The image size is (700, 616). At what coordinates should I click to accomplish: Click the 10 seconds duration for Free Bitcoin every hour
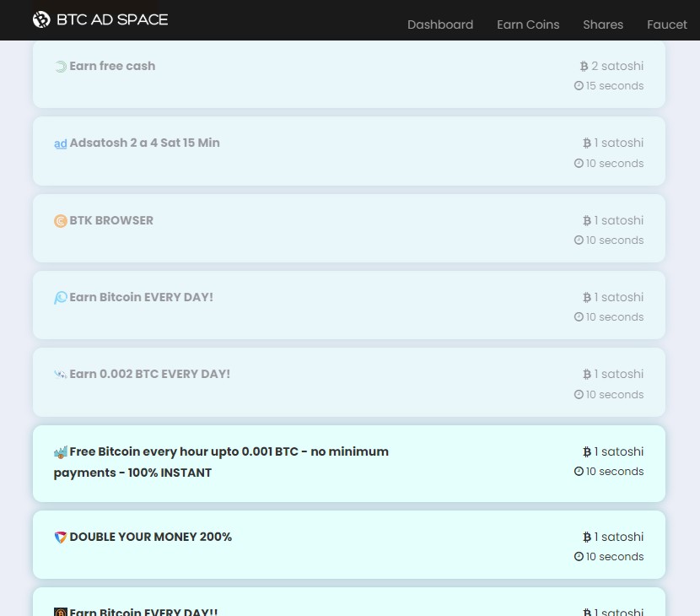[615, 471]
